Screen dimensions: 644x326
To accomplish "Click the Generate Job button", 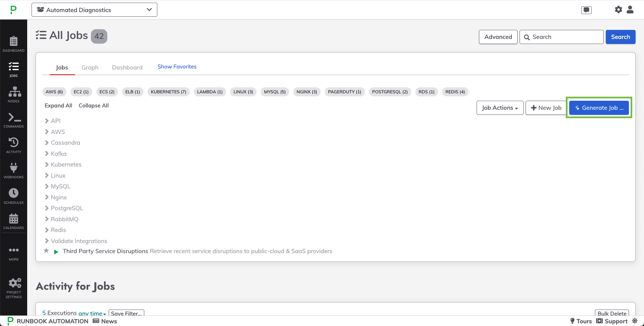I will (x=599, y=108).
